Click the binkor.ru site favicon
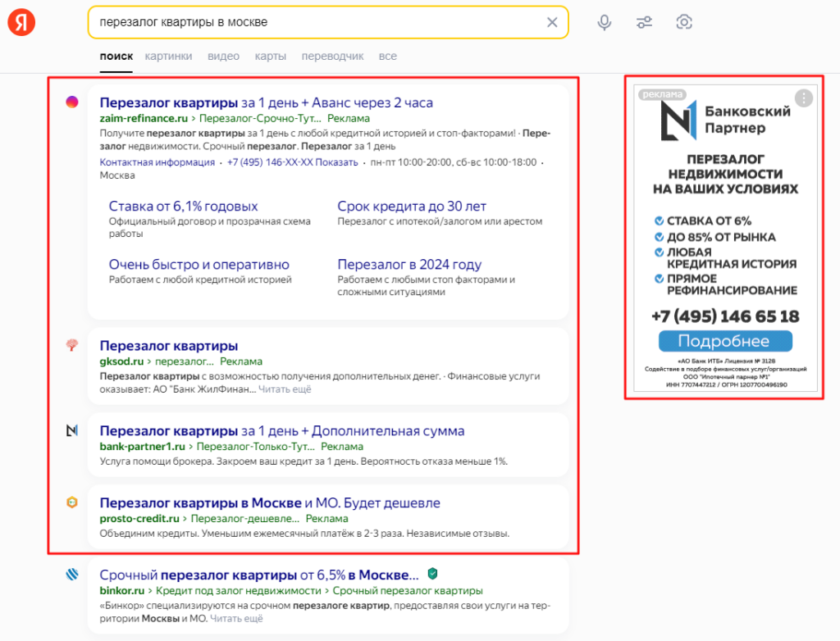 pos(72,575)
